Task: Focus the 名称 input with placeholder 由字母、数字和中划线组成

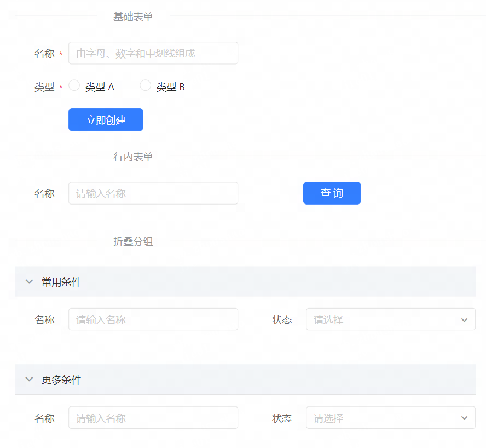Action: [x=153, y=53]
